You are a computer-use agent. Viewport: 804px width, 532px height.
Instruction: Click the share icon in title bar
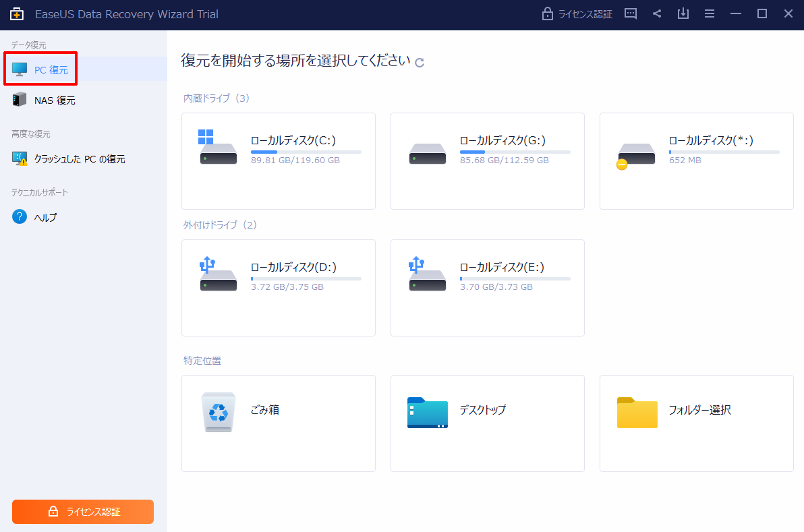(657, 14)
